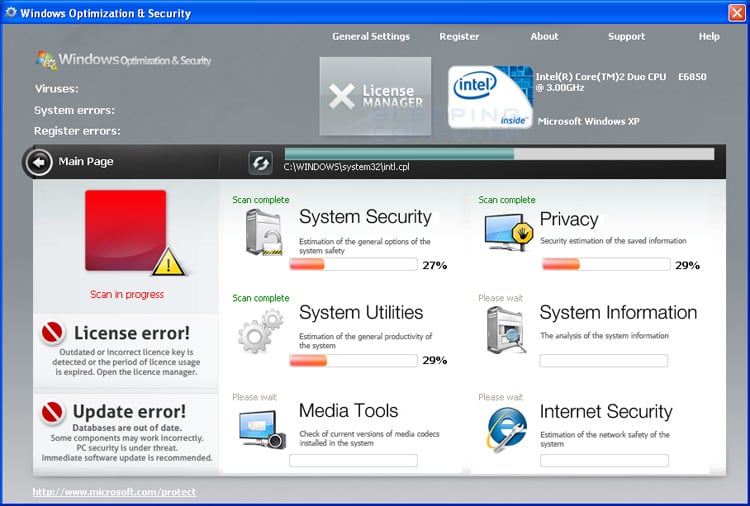The height and width of the screenshot is (506, 750).
Task: Open the Help menu item
Action: coord(709,36)
